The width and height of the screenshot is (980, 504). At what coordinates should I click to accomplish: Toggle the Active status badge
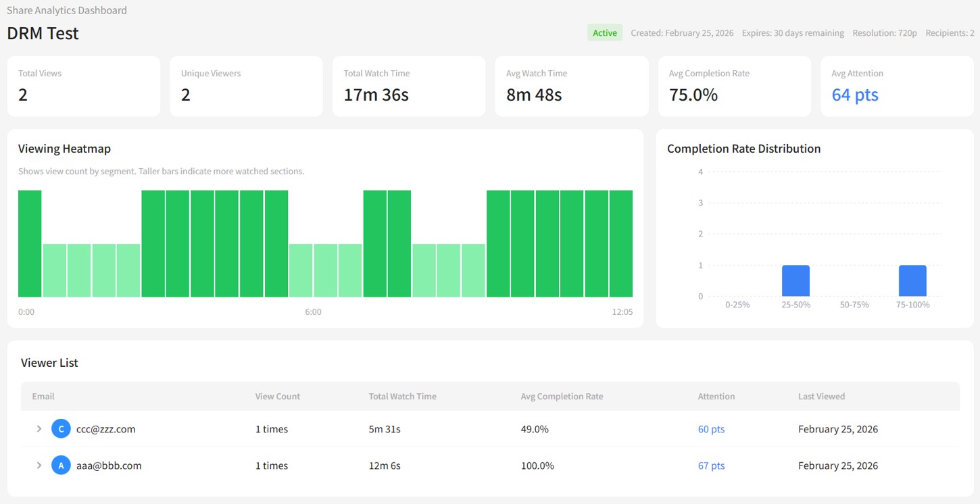point(604,32)
